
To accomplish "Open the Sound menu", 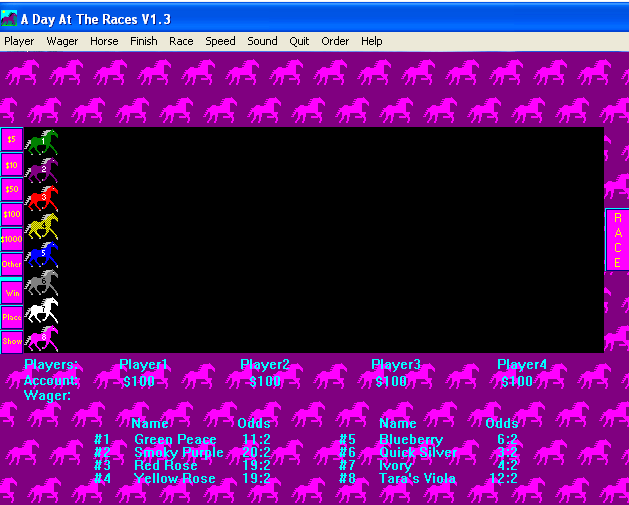I will (262, 41).
